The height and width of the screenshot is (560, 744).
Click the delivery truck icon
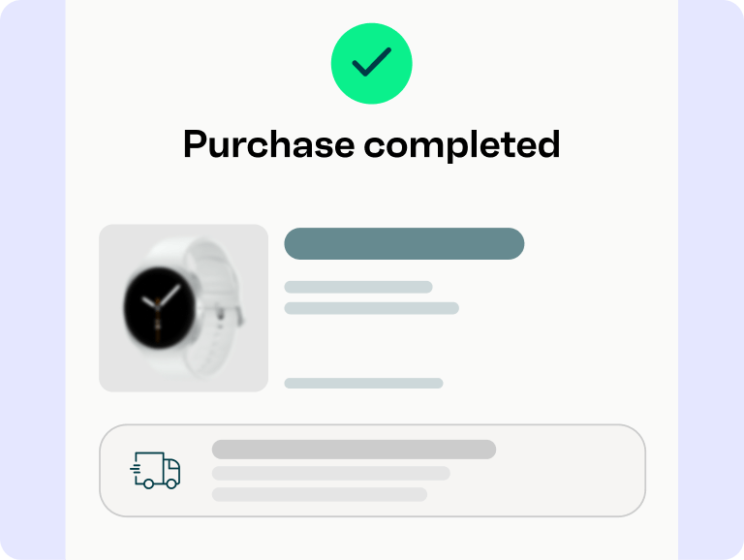[155, 470]
